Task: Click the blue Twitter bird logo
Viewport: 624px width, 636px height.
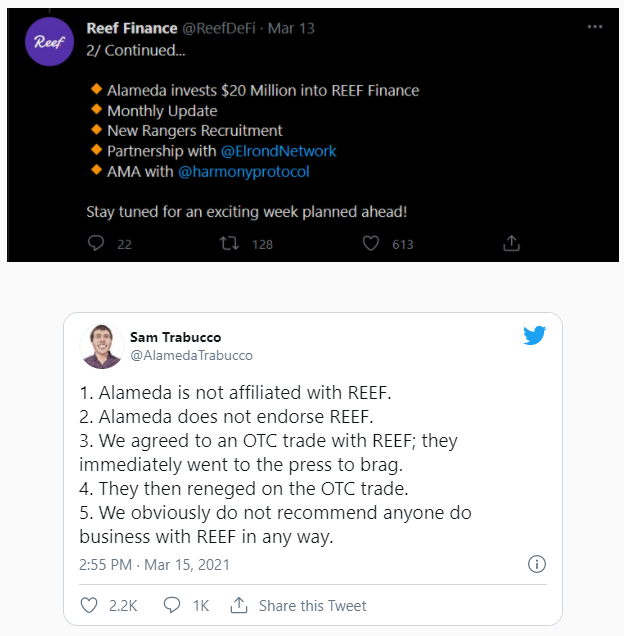Action: tap(534, 336)
